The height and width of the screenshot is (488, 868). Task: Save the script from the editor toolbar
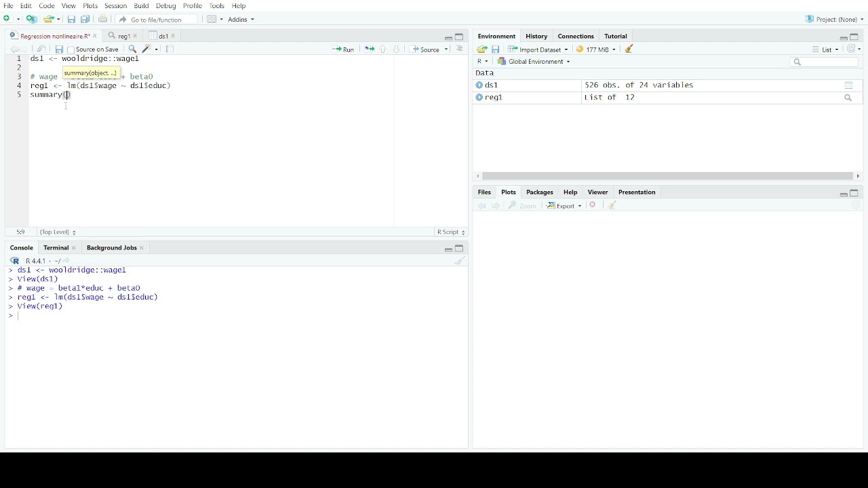pyautogui.click(x=59, y=49)
